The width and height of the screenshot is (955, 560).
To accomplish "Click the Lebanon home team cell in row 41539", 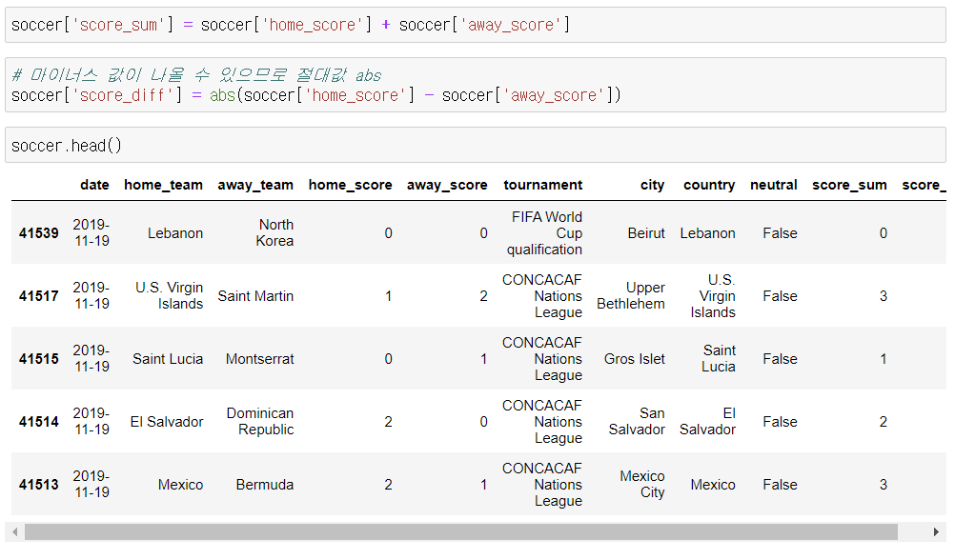I will [x=175, y=233].
